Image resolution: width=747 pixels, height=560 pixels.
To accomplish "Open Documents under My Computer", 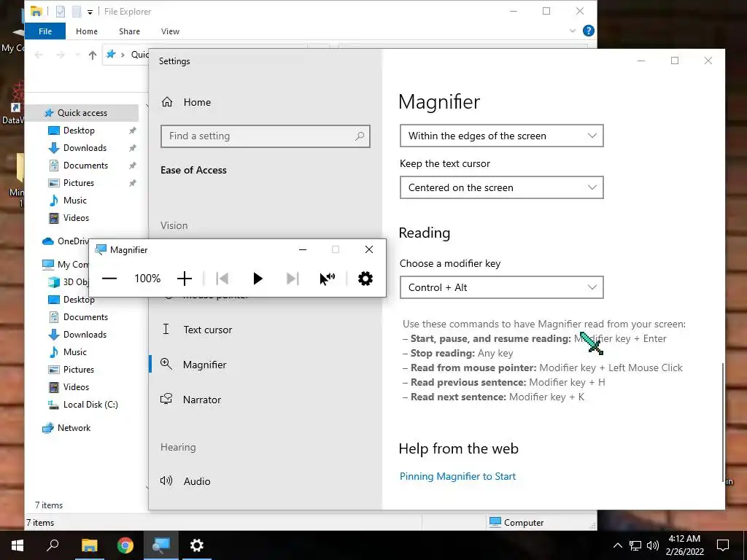I will tap(86, 317).
